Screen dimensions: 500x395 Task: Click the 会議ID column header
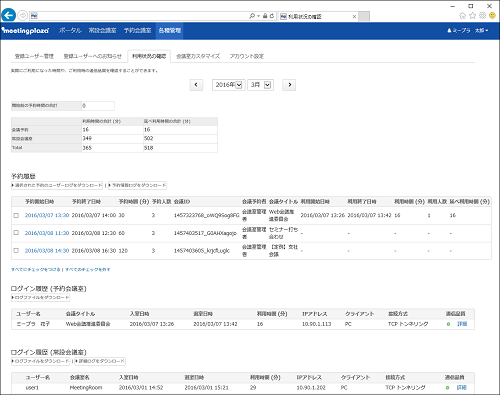(x=182, y=202)
